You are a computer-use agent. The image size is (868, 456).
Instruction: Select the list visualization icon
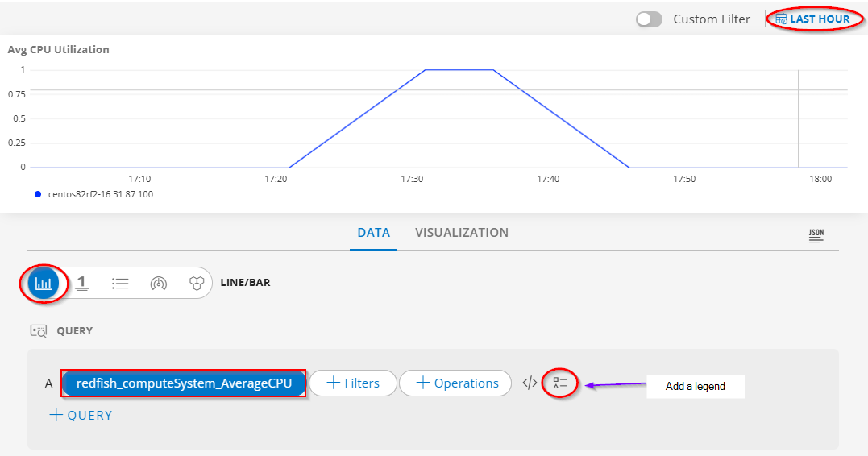point(120,284)
